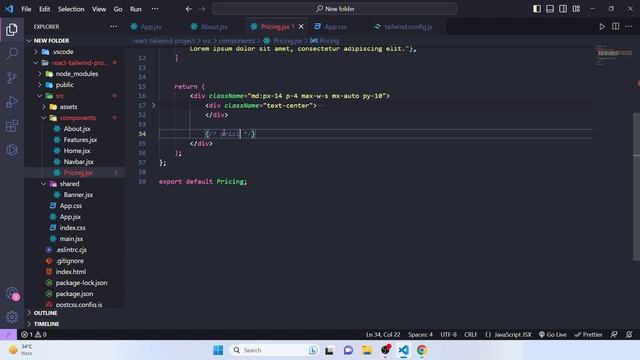Open the Run menu

click(136, 9)
